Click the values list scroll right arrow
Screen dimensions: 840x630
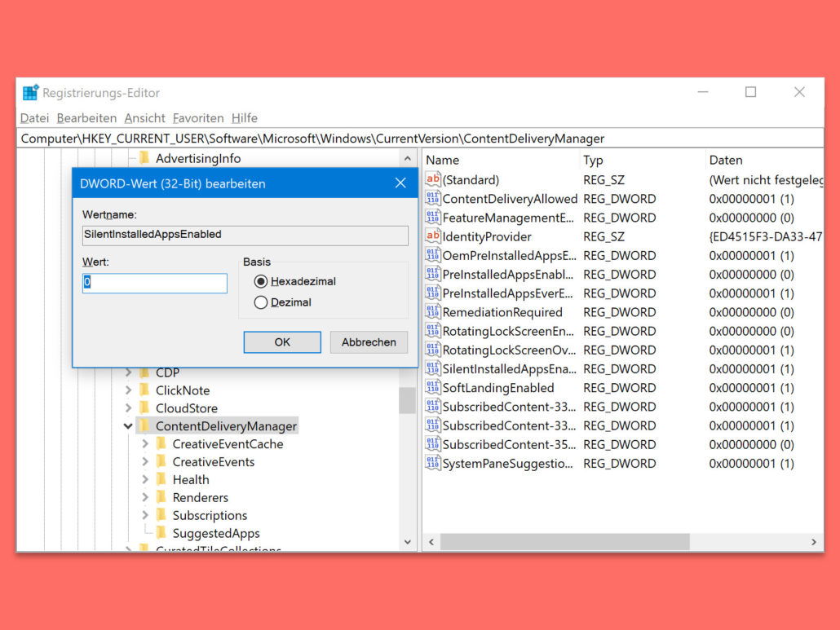pos(814,542)
